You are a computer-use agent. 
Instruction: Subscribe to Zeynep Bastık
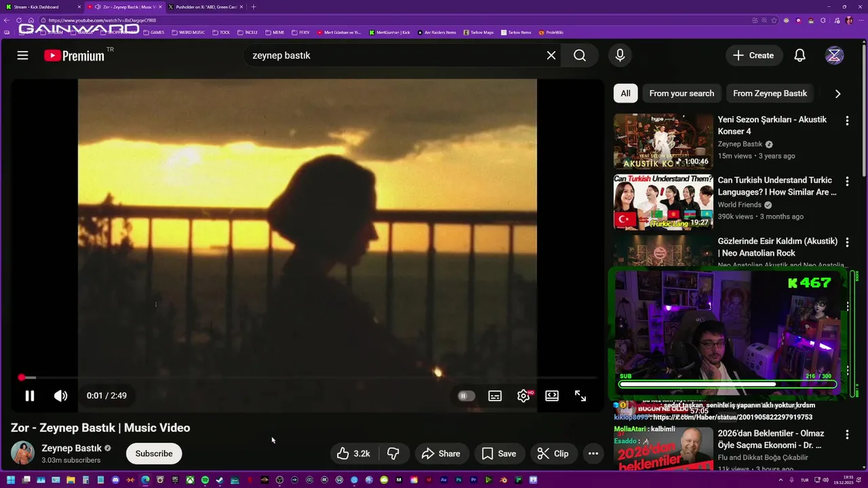pos(154,453)
